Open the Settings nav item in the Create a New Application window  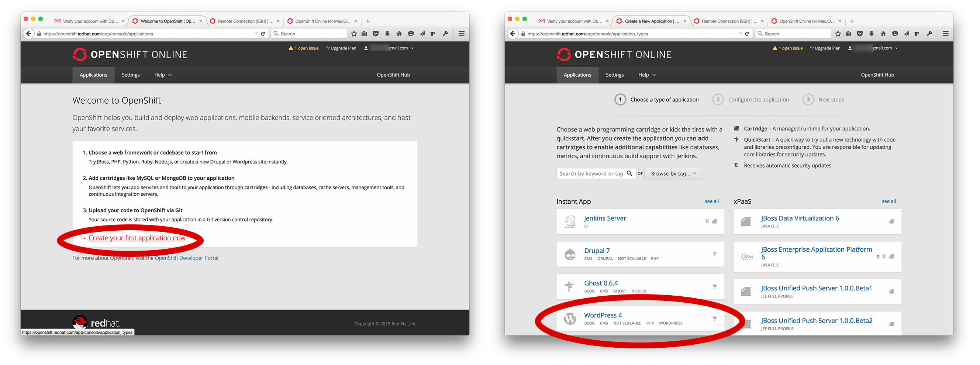tap(614, 75)
